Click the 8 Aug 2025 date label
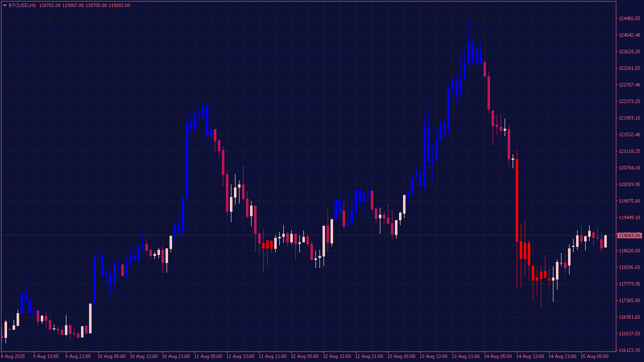The height and width of the screenshot is (362, 644). click(x=13, y=356)
